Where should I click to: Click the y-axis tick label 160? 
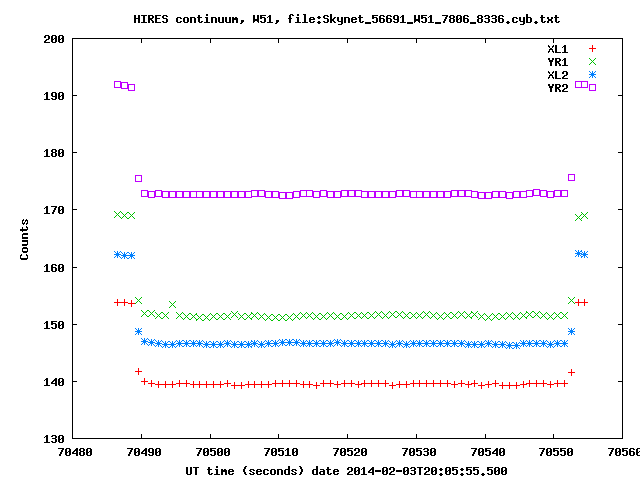54,268
